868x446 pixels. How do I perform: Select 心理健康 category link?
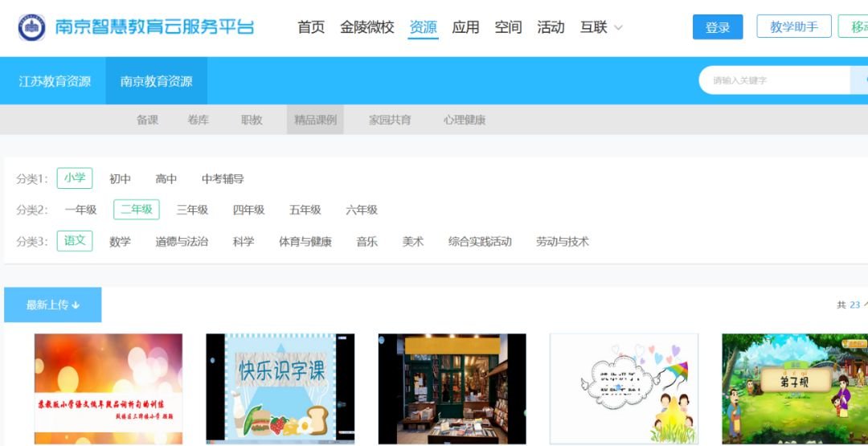(x=464, y=120)
